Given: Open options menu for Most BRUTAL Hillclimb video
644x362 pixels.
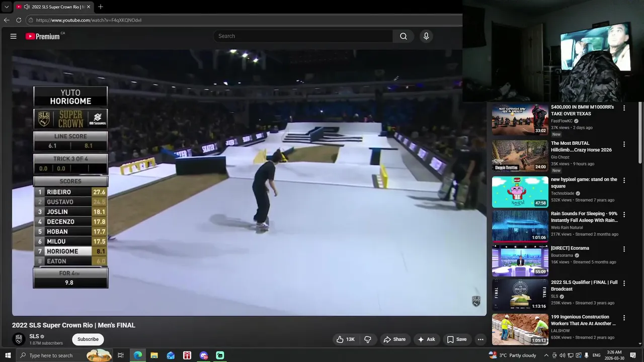Looking at the screenshot, I should pos(624,144).
